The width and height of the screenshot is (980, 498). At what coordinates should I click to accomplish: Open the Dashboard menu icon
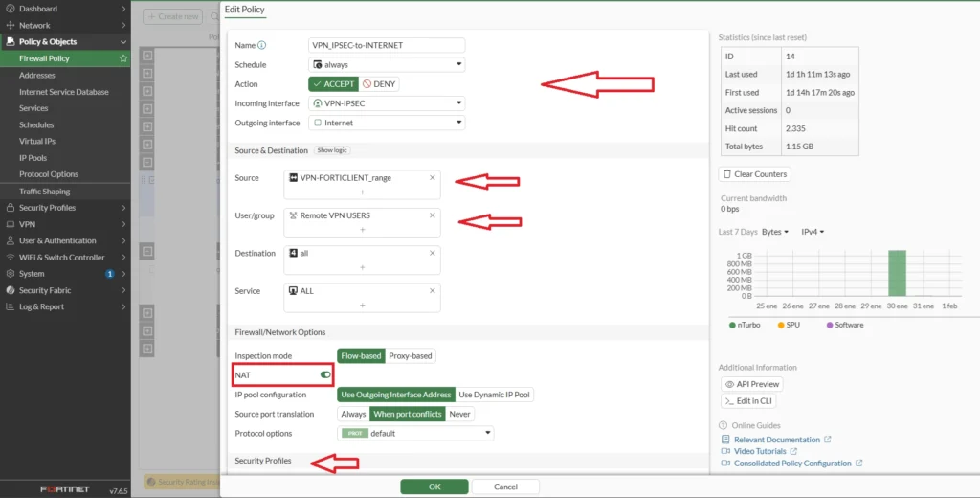(10, 9)
